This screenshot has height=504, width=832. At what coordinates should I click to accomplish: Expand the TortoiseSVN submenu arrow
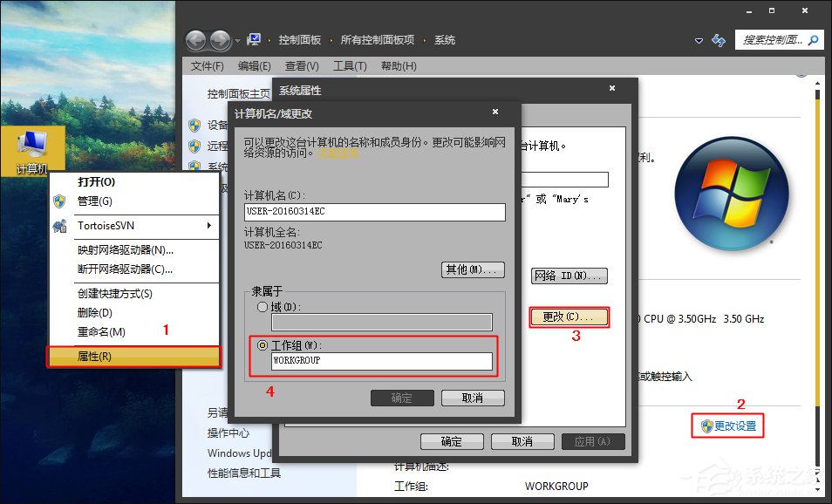tap(209, 225)
